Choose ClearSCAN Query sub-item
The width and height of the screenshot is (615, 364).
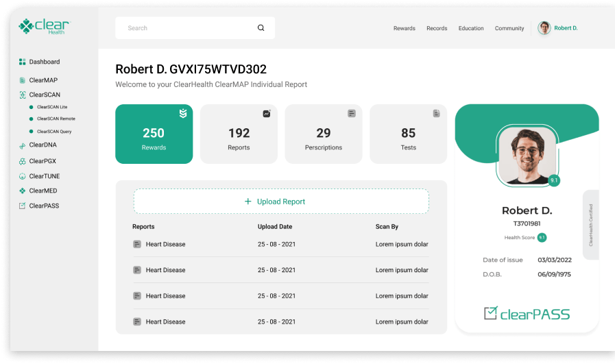(53, 131)
